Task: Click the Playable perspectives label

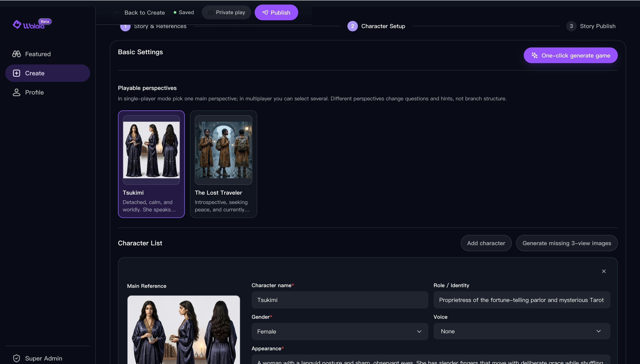Action: click(147, 88)
